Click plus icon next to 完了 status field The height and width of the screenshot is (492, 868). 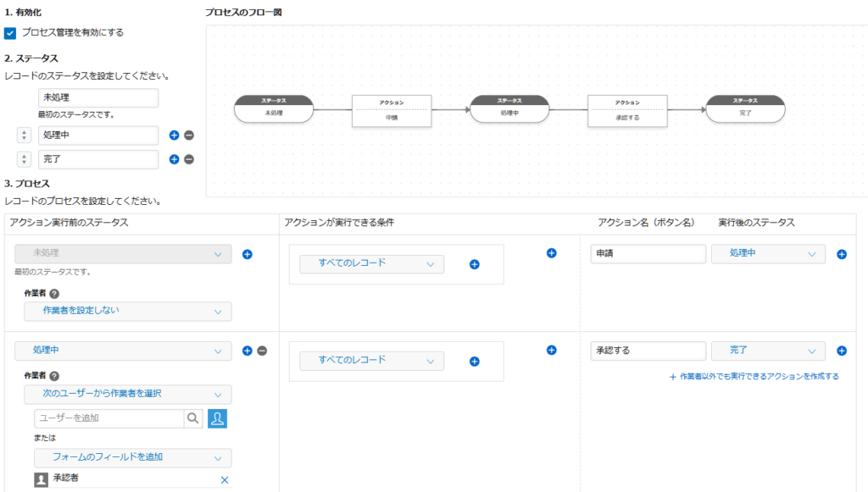click(x=174, y=159)
